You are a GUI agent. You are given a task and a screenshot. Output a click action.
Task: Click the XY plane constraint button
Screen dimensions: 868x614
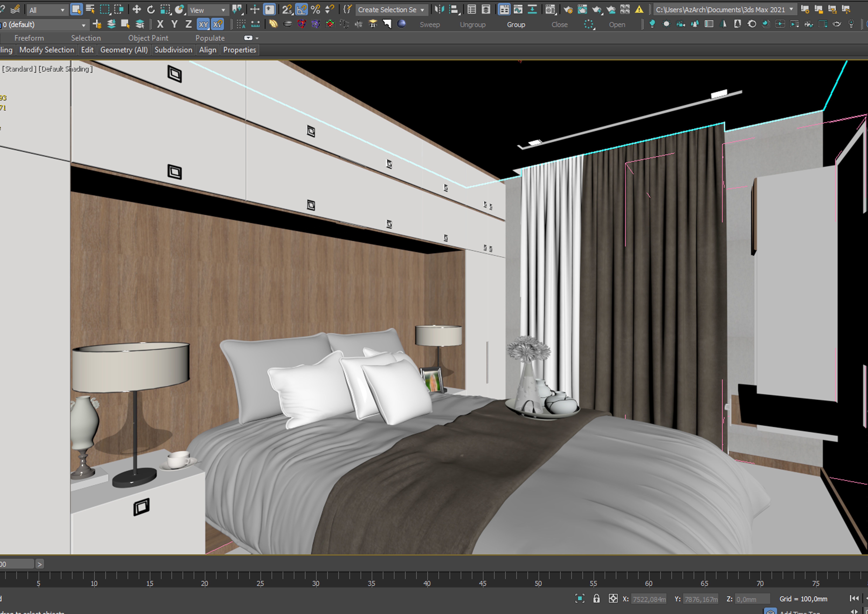(x=203, y=24)
